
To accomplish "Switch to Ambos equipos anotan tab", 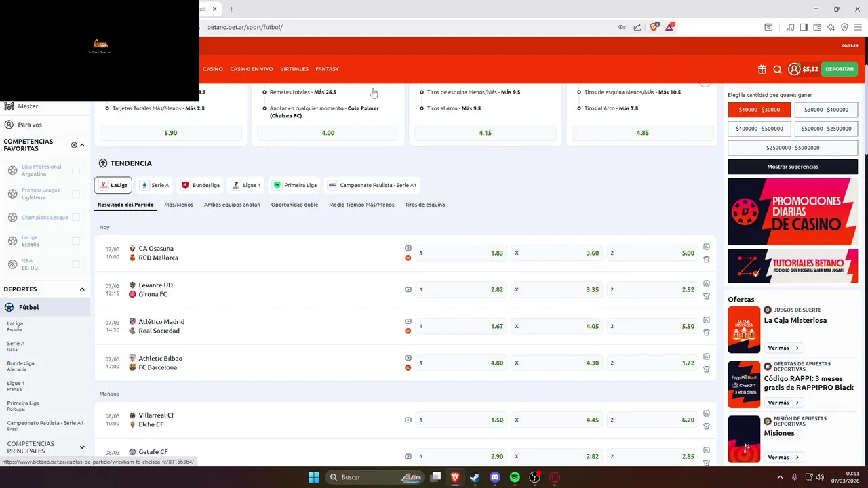I will tap(232, 205).
